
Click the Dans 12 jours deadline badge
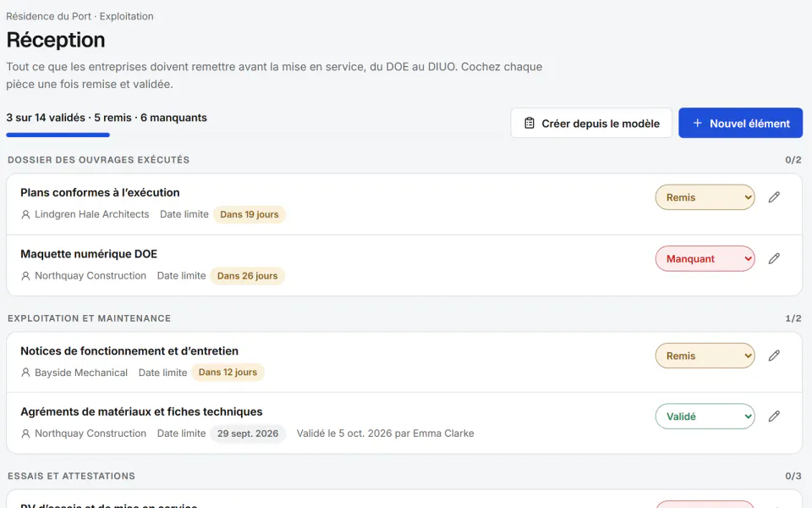[x=228, y=373]
